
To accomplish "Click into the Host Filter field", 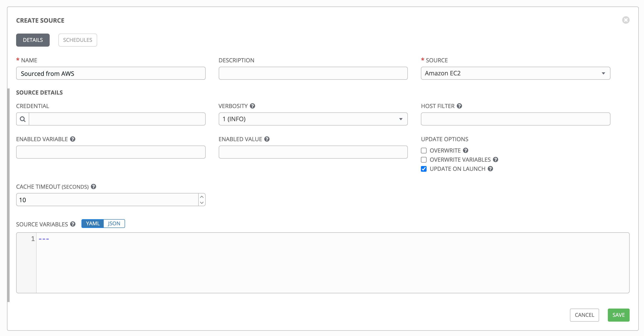I will pos(515,119).
